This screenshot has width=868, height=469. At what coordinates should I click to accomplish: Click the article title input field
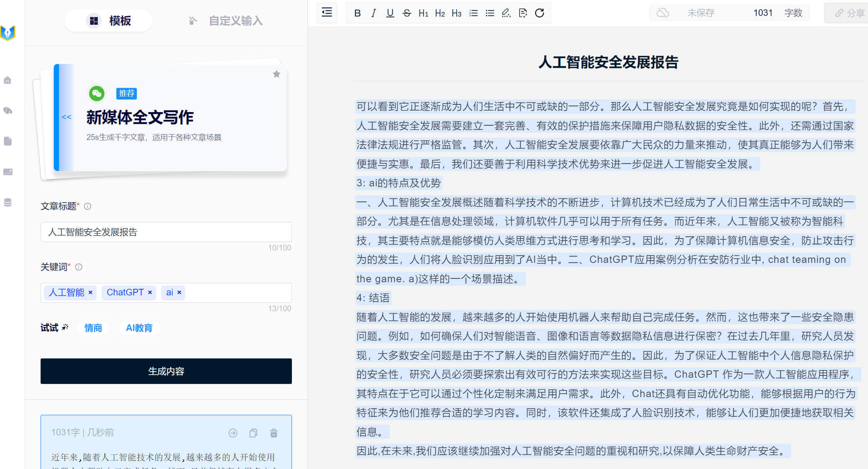point(166,232)
